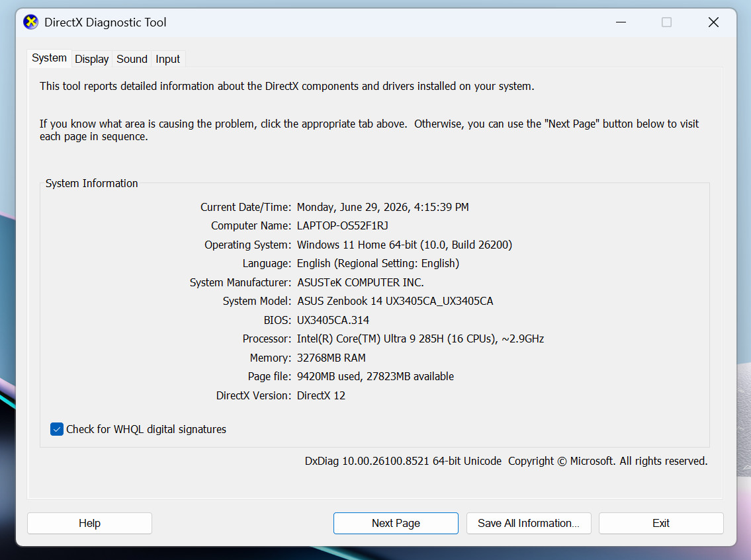Click the Intel Core Ultra 9 processor value
This screenshot has width=751, height=560.
(421, 339)
